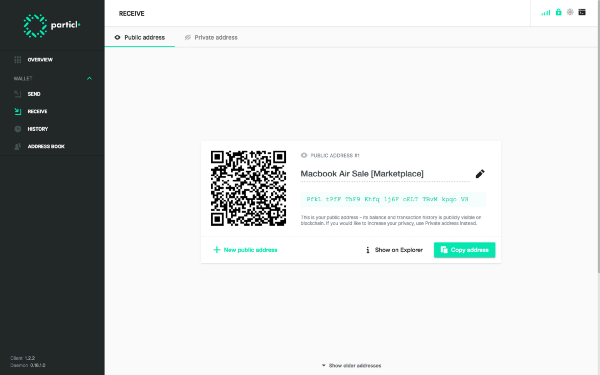This screenshot has width=600, height=375.
Task: Select the Public address tab
Action: click(140, 38)
